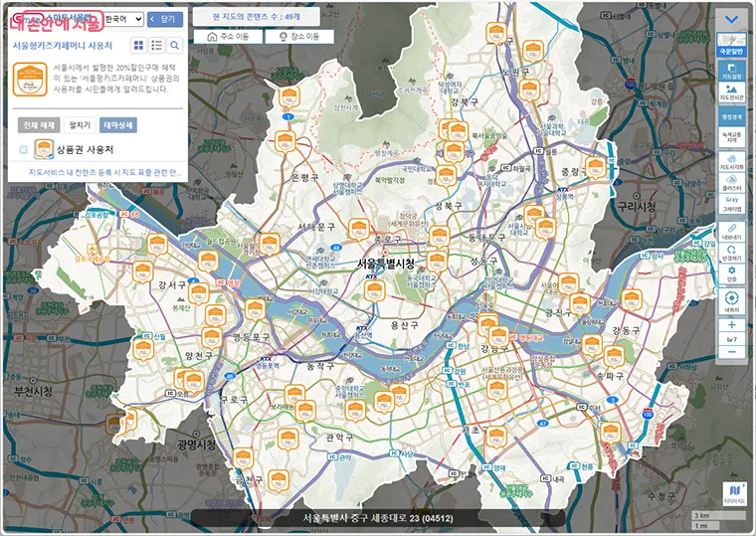The width and height of the screenshot is (756, 536).
Task: Click the 닫기 close panel button
Action: [165, 19]
